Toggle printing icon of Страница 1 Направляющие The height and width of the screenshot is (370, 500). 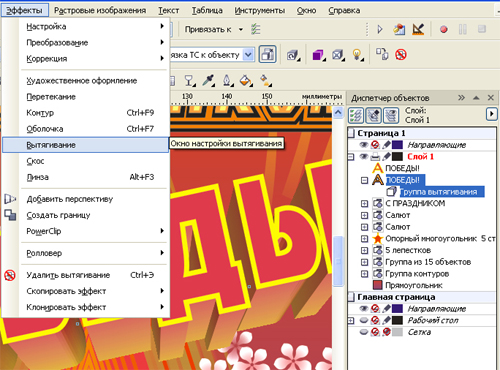pyautogui.click(x=375, y=145)
